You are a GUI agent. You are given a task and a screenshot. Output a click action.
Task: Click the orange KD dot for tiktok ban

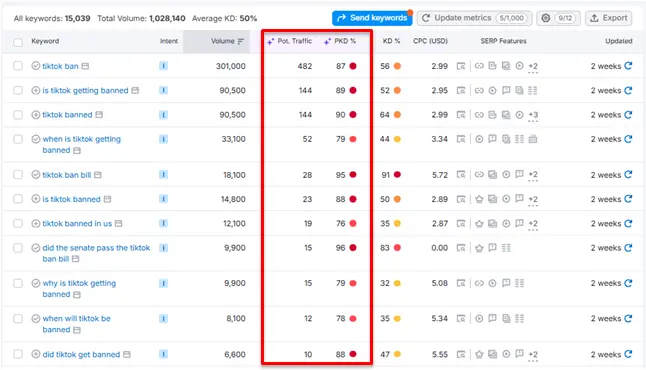point(397,66)
